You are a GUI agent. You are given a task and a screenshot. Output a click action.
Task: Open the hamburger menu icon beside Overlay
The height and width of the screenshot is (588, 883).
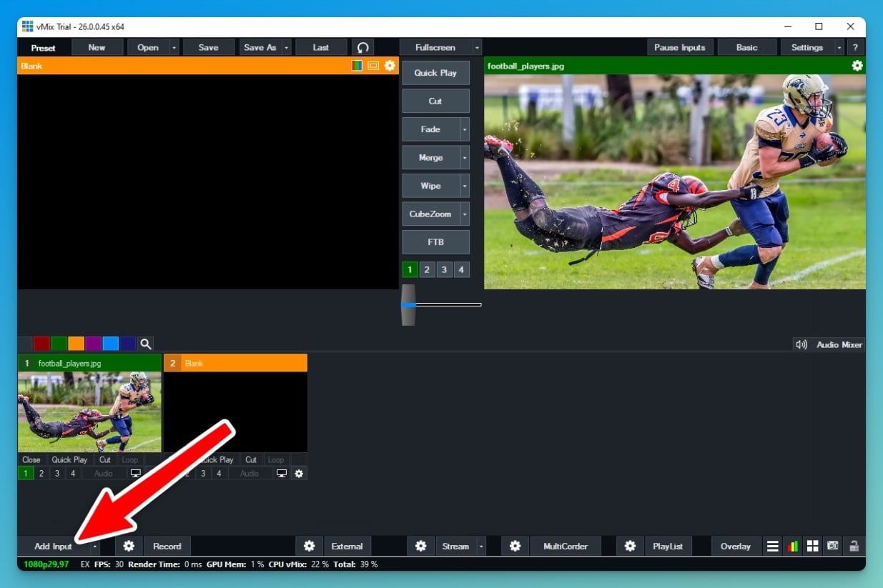772,546
